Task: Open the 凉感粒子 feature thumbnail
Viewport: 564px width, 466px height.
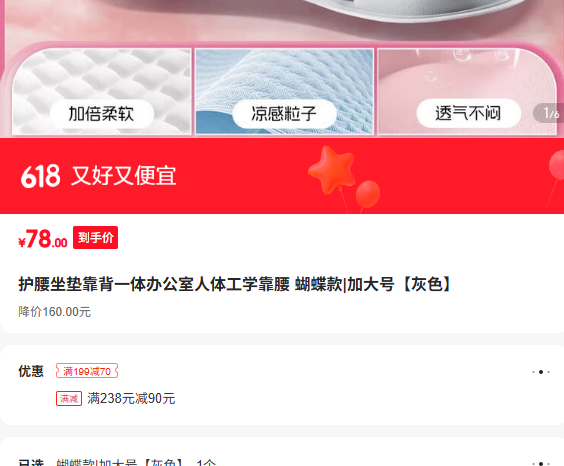Action: coord(285,92)
